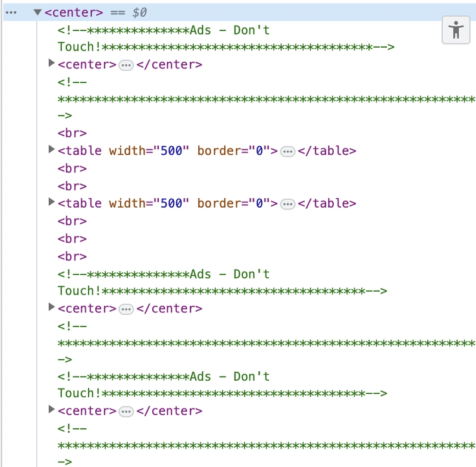
Task: Expand the second table width="500" node
Action: [x=51, y=202]
